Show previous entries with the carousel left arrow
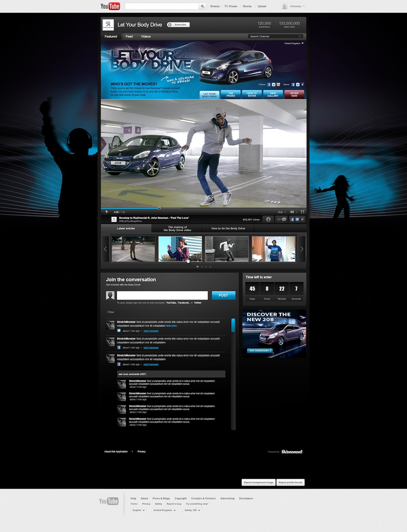Image resolution: width=407 pixels, height=532 pixels. pyautogui.click(x=105, y=249)
